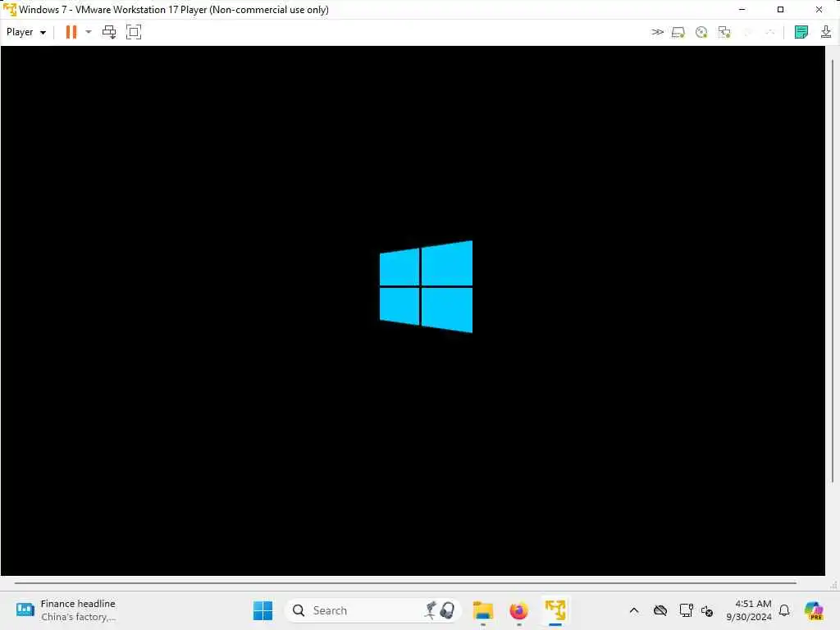Click the horizontal scrollbar below the VM display
This screenshot has height=630, width=840.
click(405, 583)
